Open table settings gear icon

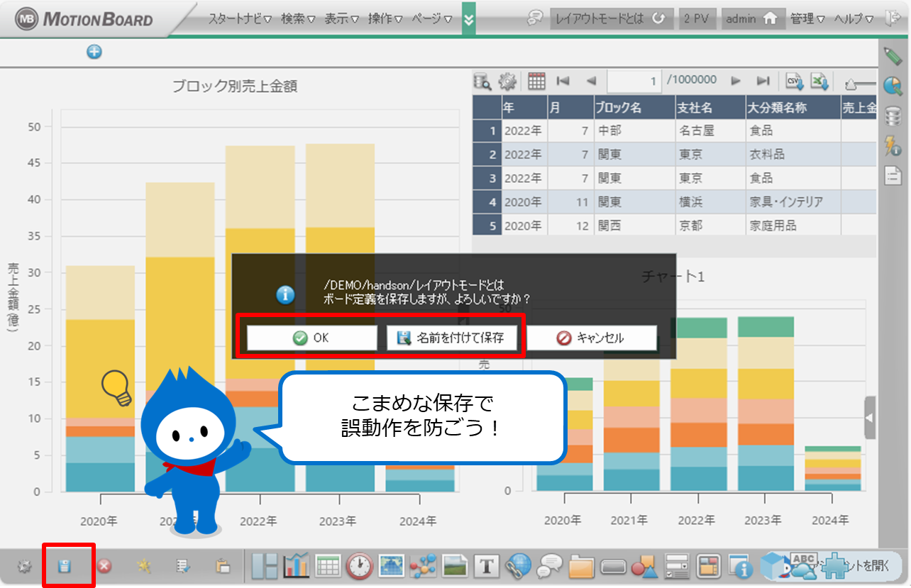click(x=507, y=82)
